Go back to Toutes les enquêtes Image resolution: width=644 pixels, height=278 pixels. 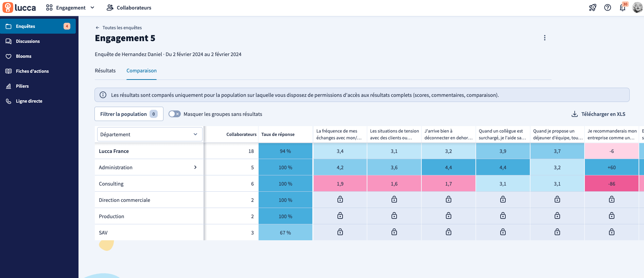tap(119, 28)
